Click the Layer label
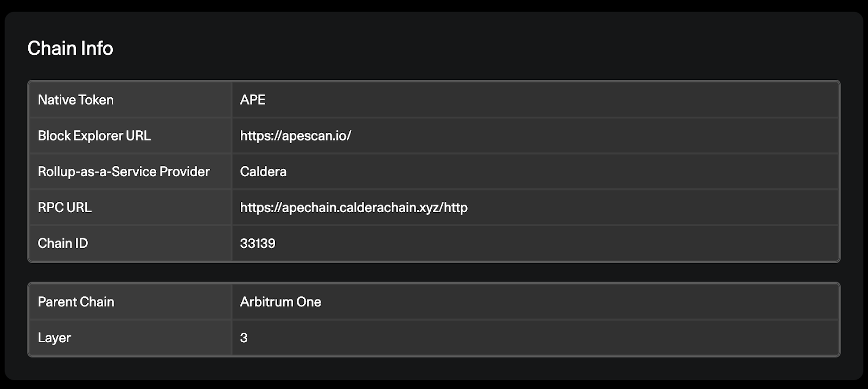Viewport: 868px width, 389px height. click(54, 337)
